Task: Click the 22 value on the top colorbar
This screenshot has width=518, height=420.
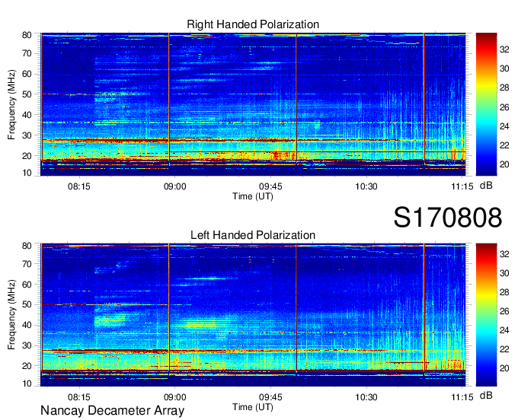Action: pos(504,145)
